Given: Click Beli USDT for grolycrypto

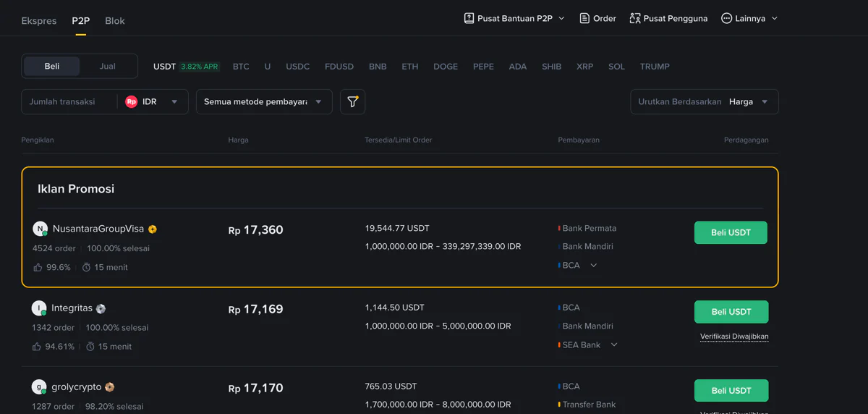Looking at the screenshot, I should [731, 391].
